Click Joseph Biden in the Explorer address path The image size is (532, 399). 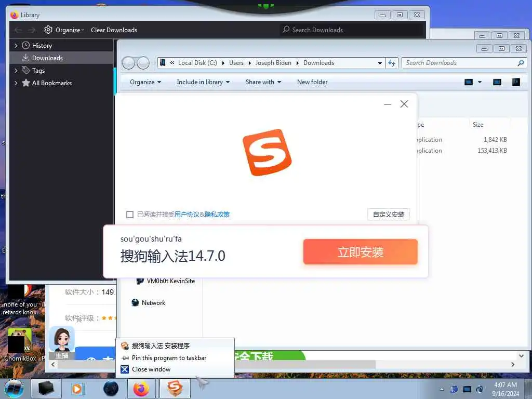click(273, 63)
